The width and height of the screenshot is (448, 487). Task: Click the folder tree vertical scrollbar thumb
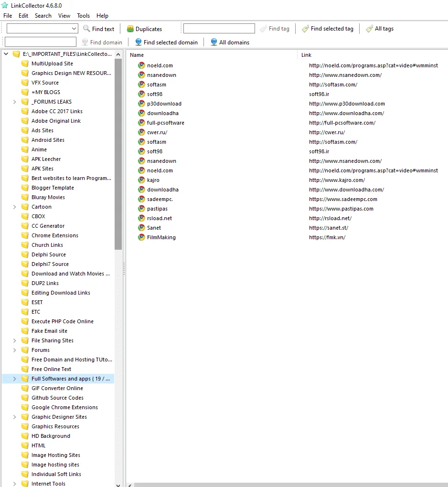pyautogui.click(x=118, y=154)
